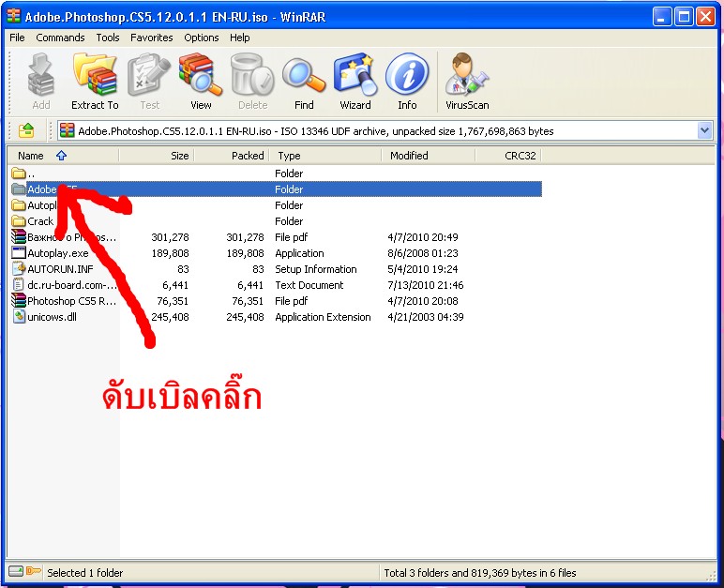Click the unicows.dll file icon
The width and height of the screenshot is (724, 588).
19,316
